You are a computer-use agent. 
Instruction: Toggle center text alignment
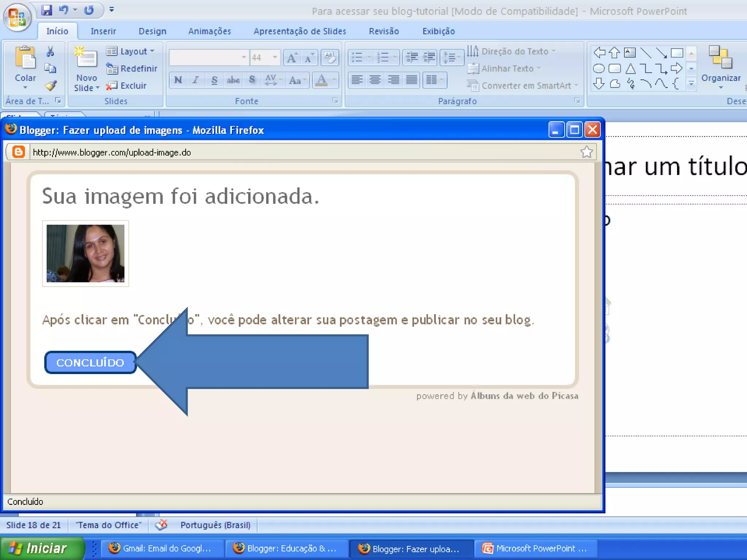375,80
